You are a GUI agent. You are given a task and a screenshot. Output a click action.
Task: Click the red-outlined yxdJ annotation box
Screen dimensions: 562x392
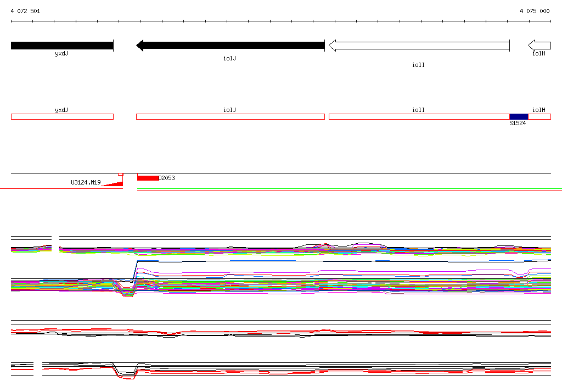[62, 116]
